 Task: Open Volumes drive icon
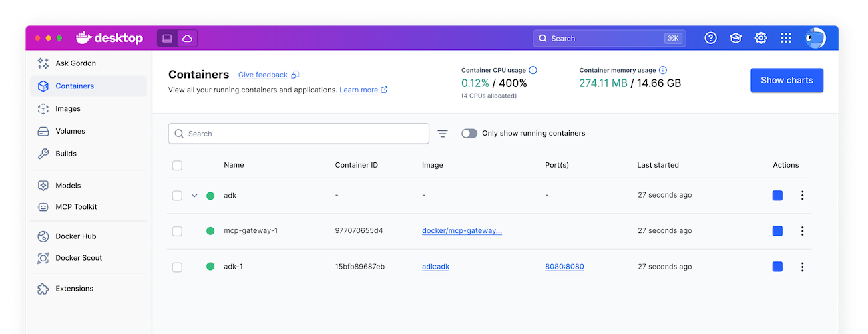43,132
